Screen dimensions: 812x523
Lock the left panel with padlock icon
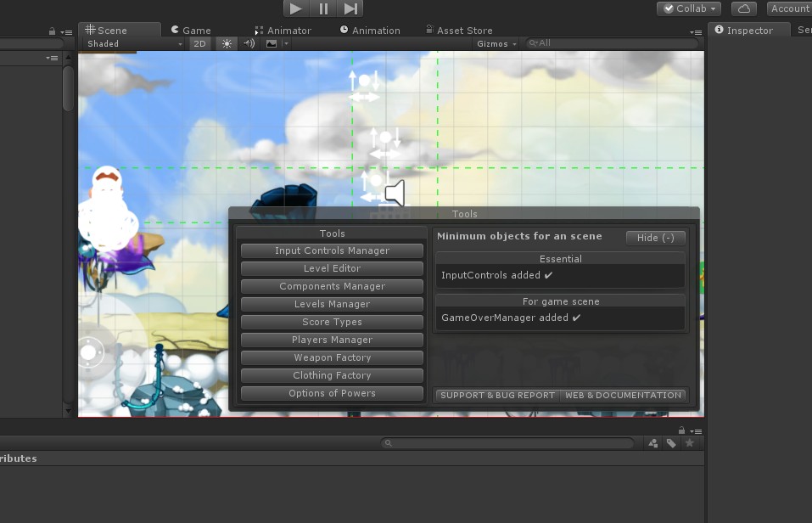pos(52,31)
